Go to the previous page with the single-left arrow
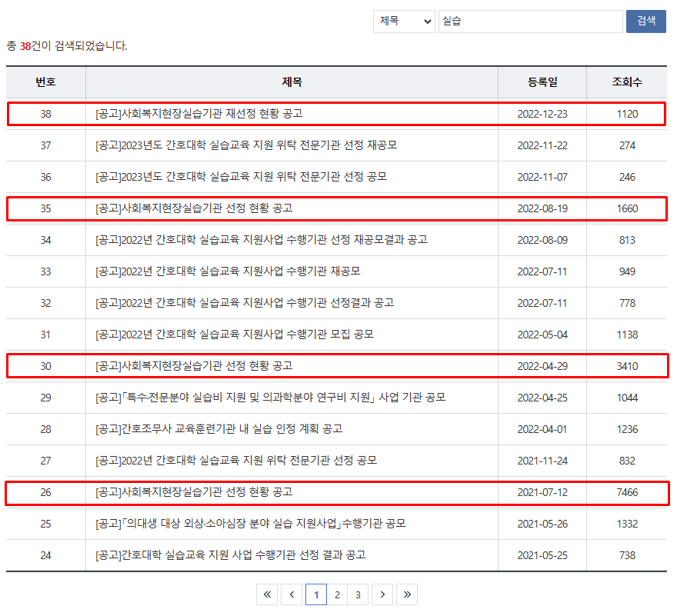This screenshot has width=677, height=616. [292, 594]
